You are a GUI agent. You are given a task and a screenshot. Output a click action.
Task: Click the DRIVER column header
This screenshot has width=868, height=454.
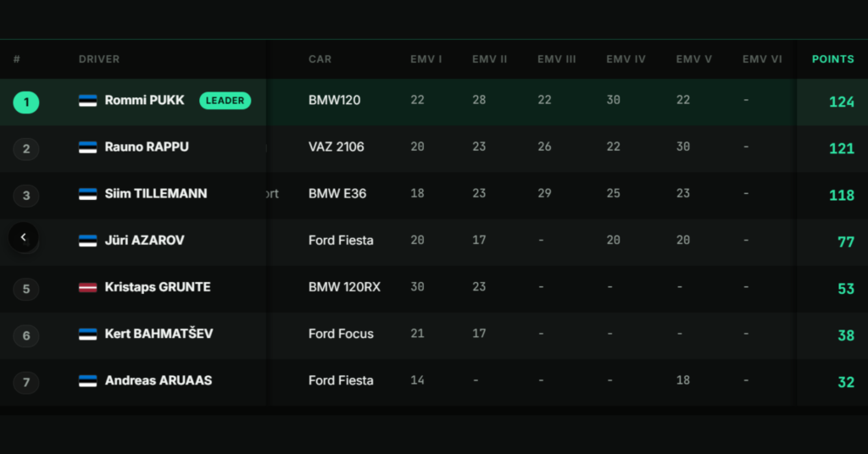point(99,59)
